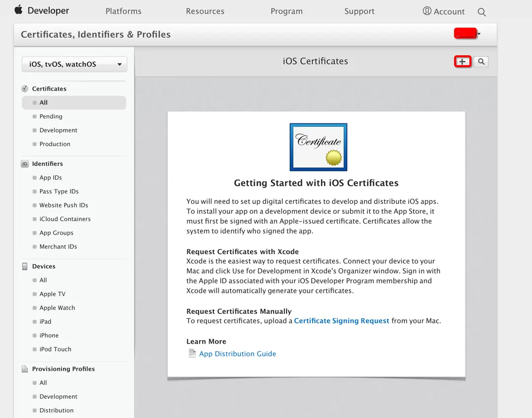
Task: Show iPhone devices
Action: point(49,336)
